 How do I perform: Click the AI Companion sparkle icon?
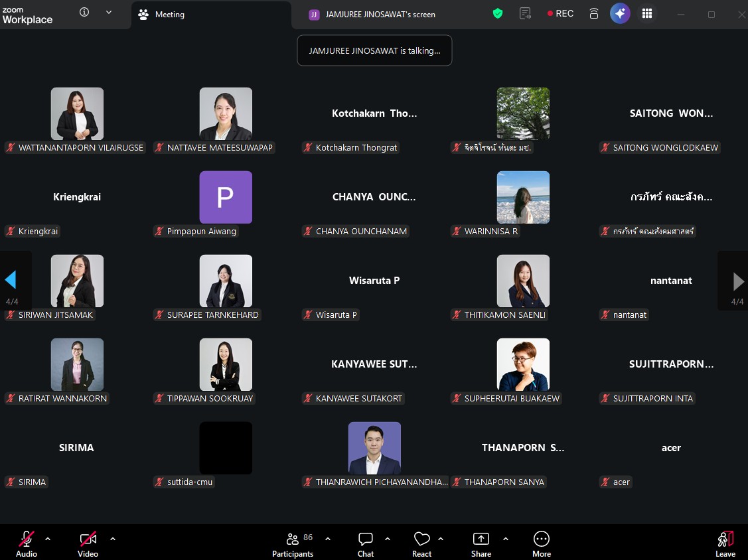pos(620,14)
